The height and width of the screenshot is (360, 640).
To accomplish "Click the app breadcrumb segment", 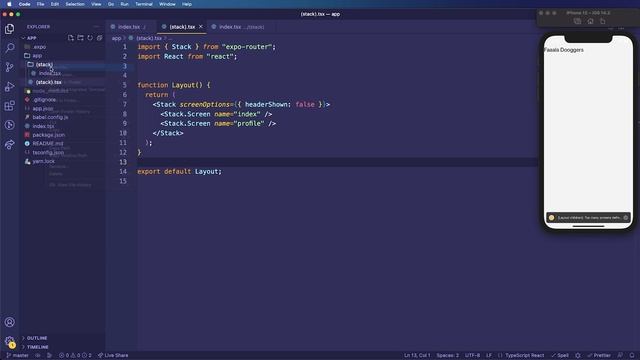I will pyautogui.click(x=116, y=38).
